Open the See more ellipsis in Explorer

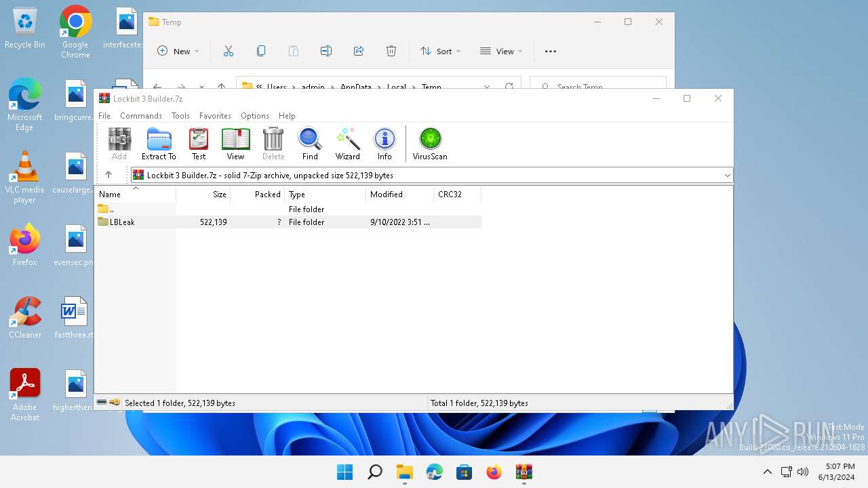tap(551, 51)
